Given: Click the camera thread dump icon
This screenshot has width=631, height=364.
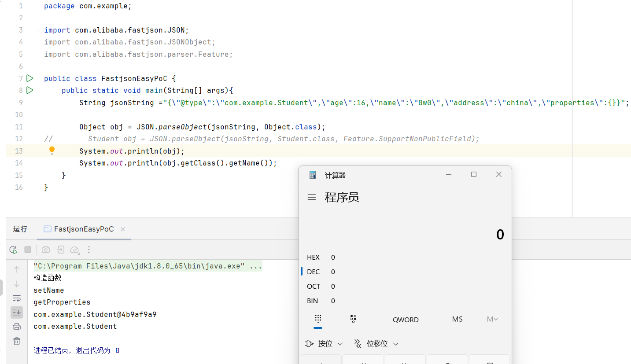Looking at the screenshot, I should point(46,250).
